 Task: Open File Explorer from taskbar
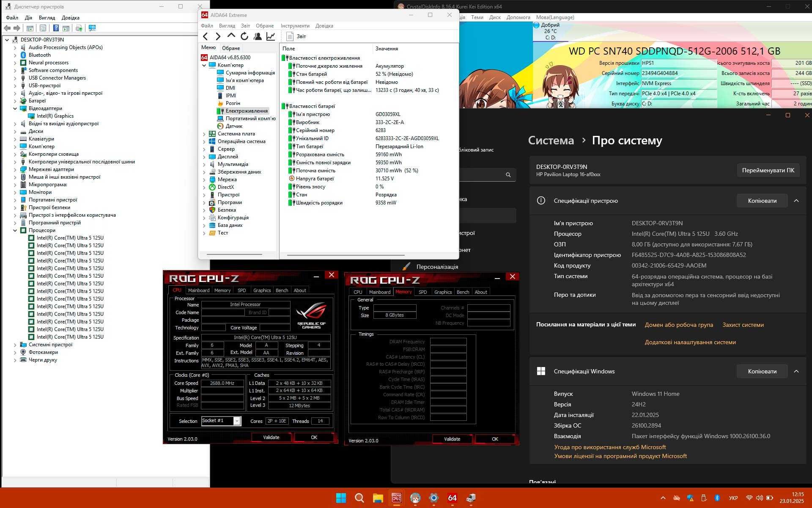click(x=378, y=498)
